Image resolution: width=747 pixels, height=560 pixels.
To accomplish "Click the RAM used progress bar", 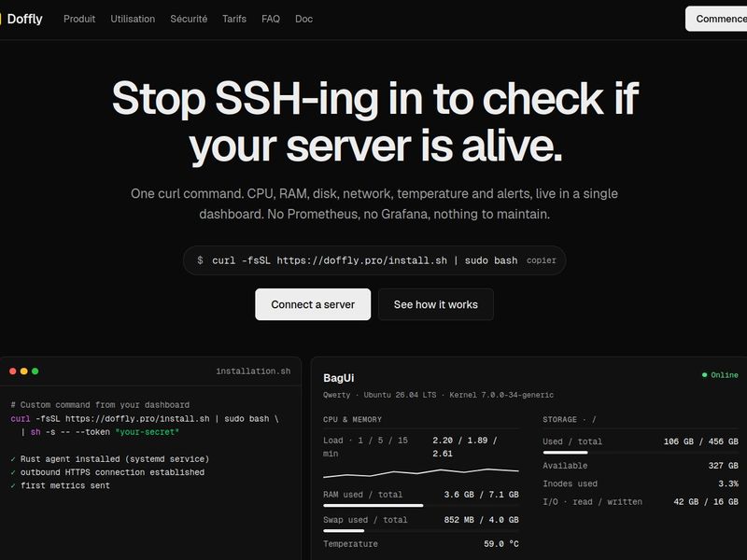I will 421,505.
